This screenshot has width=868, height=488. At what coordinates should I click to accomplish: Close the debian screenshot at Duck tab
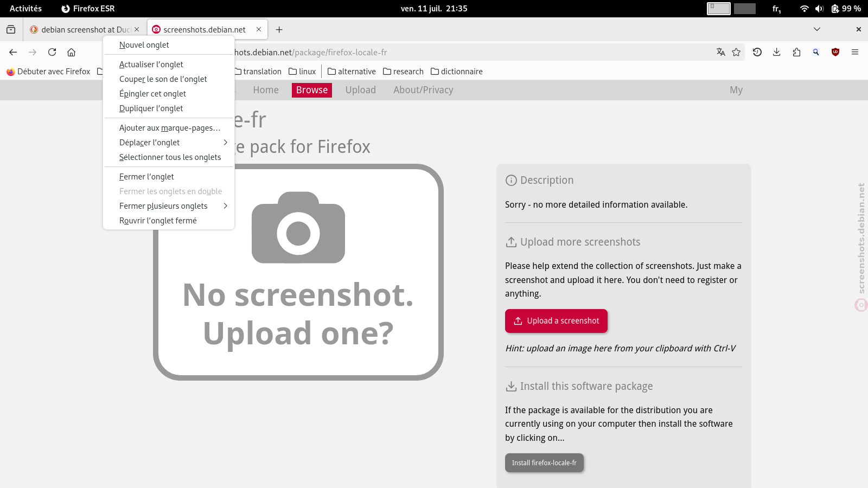coord(137,29)
